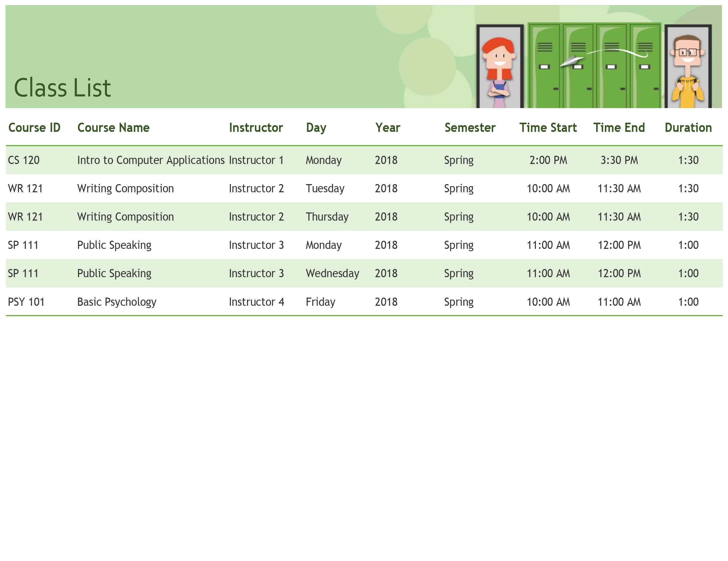Select the Intro to Computer Applications cell
Screen dimensions: 728x561
(x=151, y=160)
